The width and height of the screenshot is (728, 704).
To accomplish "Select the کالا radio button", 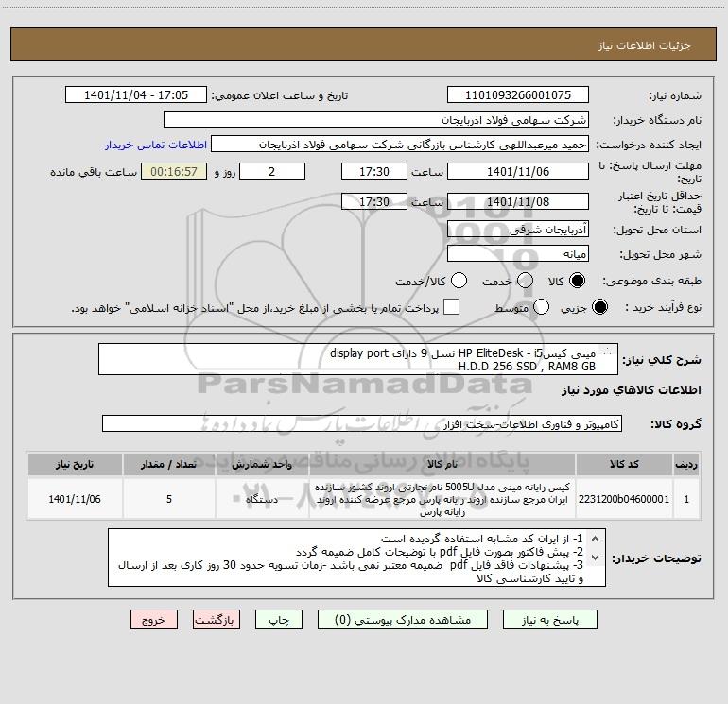I will (x=577, y=281).
